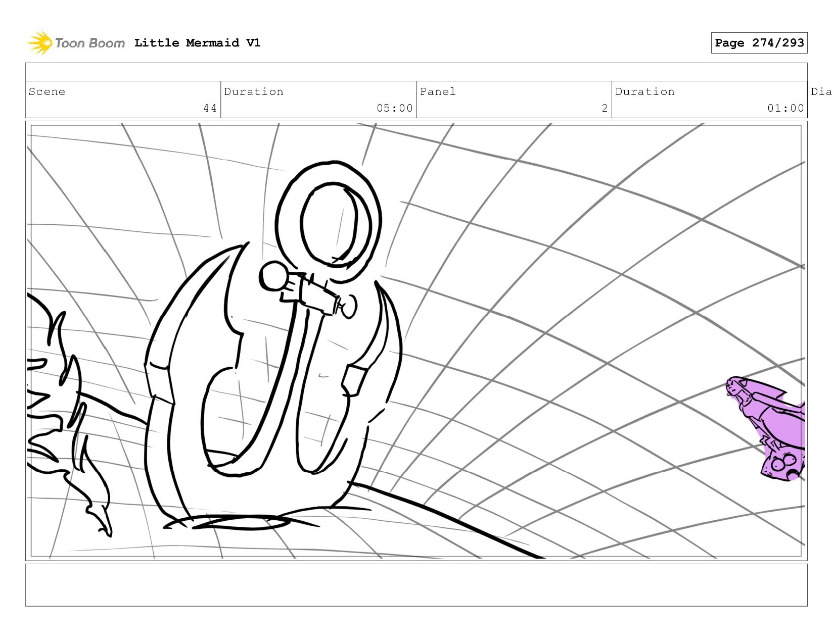Click the 'Duration' label beside Scene
834x644 pixels.
click(x=254, y=91)
